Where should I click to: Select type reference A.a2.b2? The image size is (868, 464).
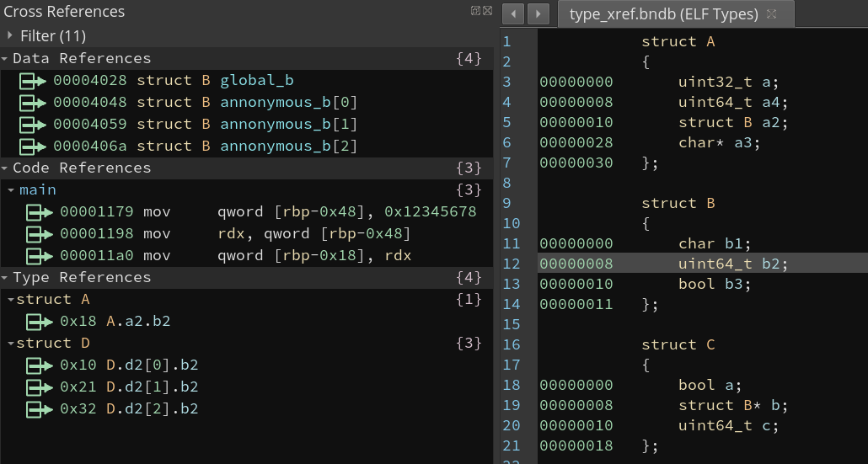pos(246,322)
